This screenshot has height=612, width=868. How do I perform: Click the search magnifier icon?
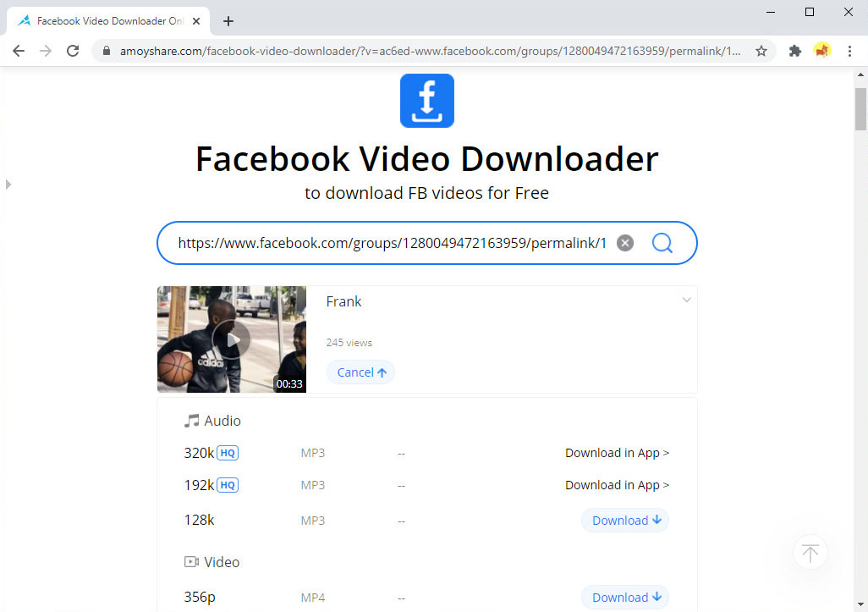point(662,243)
